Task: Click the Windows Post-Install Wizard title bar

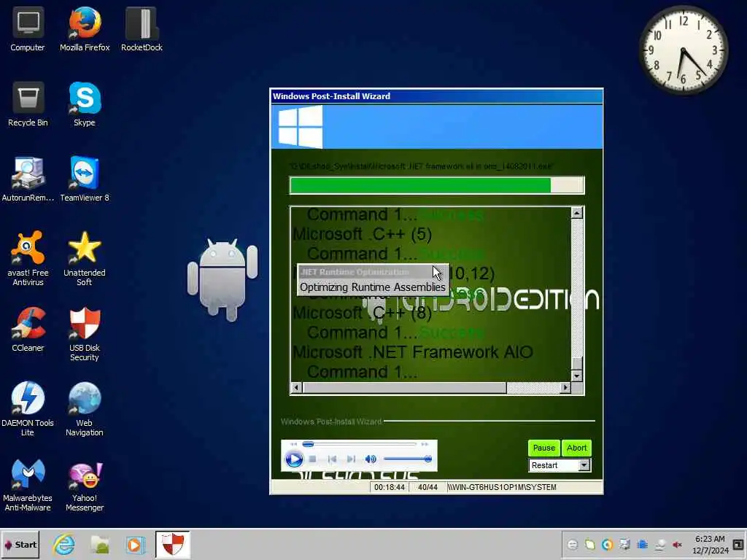Action: [x=436, y=96]
